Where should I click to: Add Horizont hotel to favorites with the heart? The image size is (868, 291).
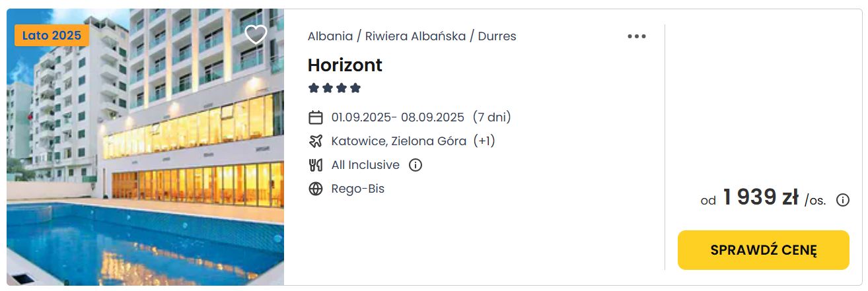coord(256,34)
